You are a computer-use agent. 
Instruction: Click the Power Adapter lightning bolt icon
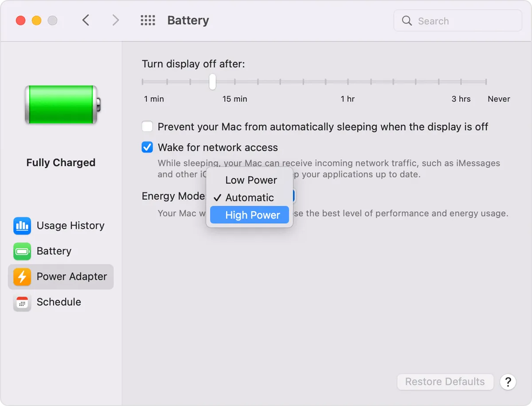(22, 277)
